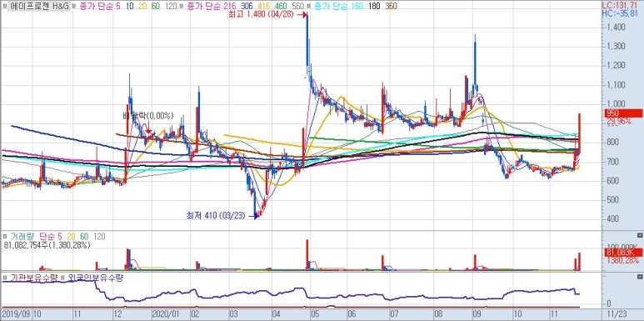Screen dimensions: 644x321
Task: Click the 81,082,754주(1,380,28%) volume text
Action: [47, 245]
